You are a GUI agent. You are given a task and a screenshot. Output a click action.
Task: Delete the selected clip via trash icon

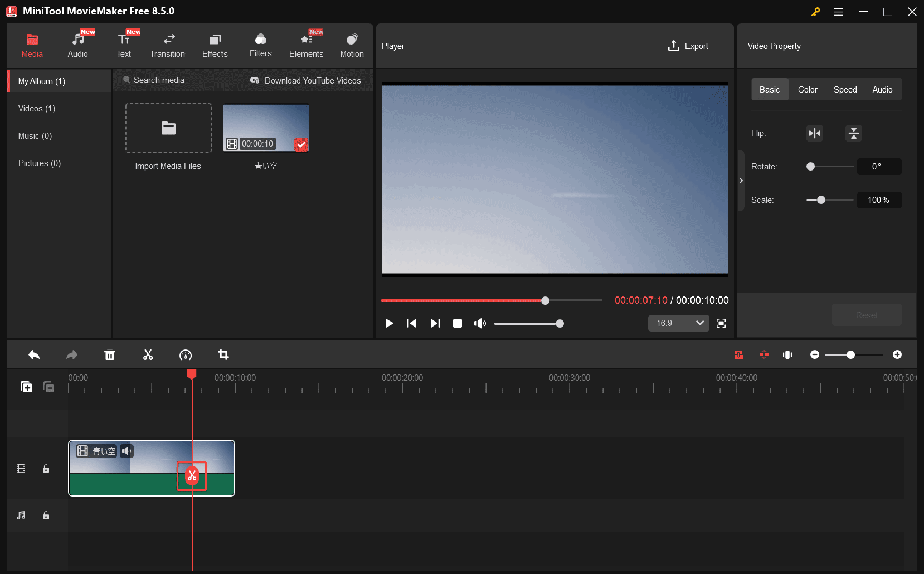110,354
